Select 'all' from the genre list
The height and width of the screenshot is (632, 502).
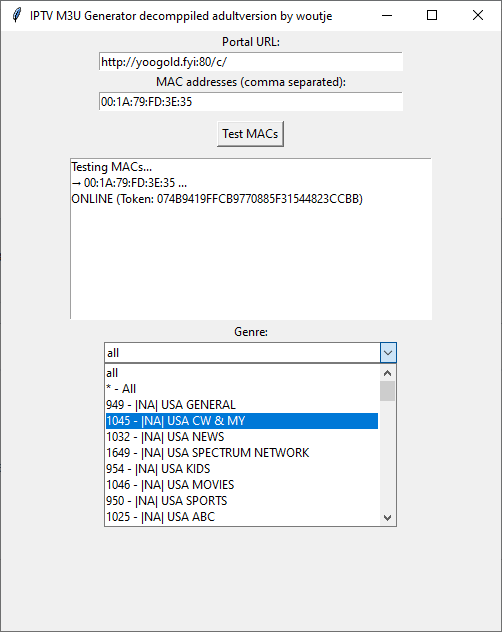242,373
